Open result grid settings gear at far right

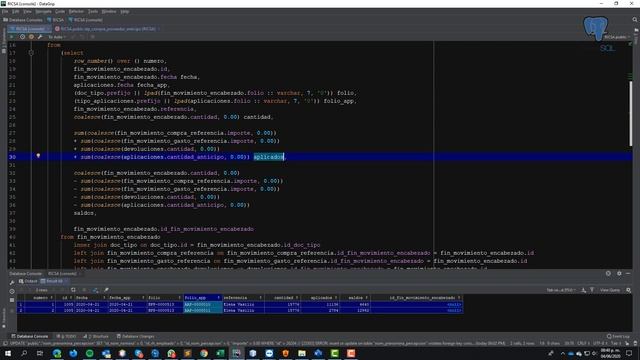pyautogui.click(x=629, y=290)
